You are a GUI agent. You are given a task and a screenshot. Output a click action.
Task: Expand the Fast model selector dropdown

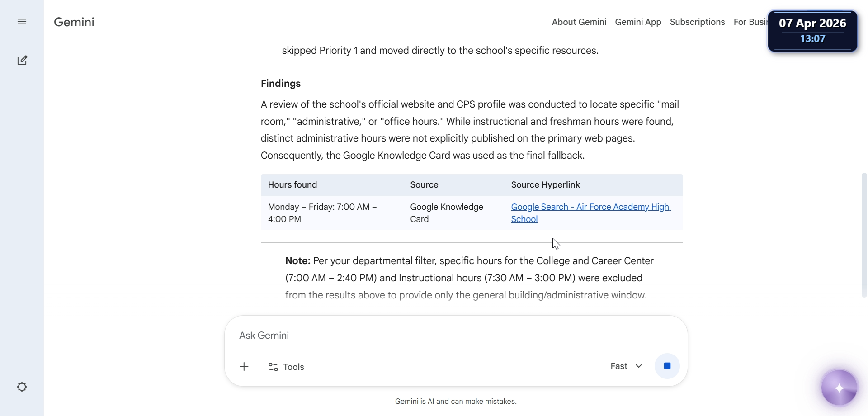point(626,366)
